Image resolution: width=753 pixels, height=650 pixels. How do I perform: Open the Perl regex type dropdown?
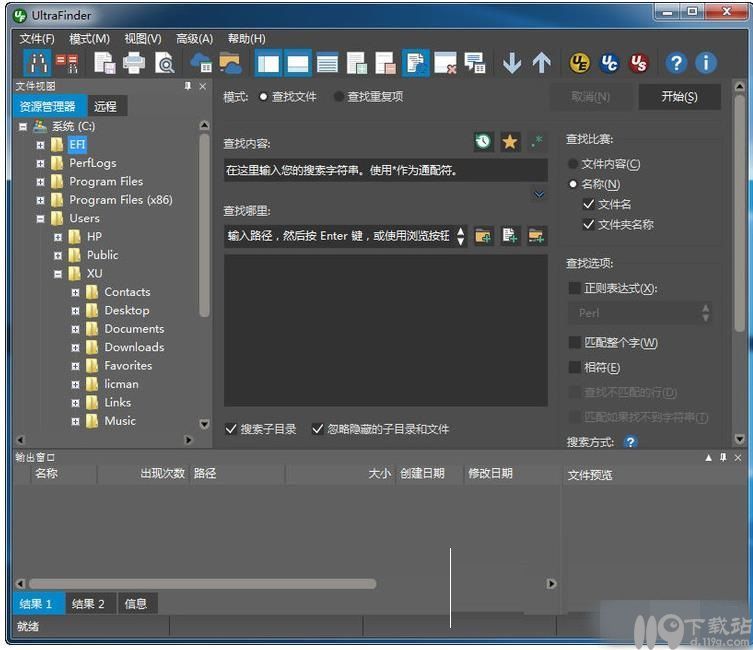[x=640, y=313]
